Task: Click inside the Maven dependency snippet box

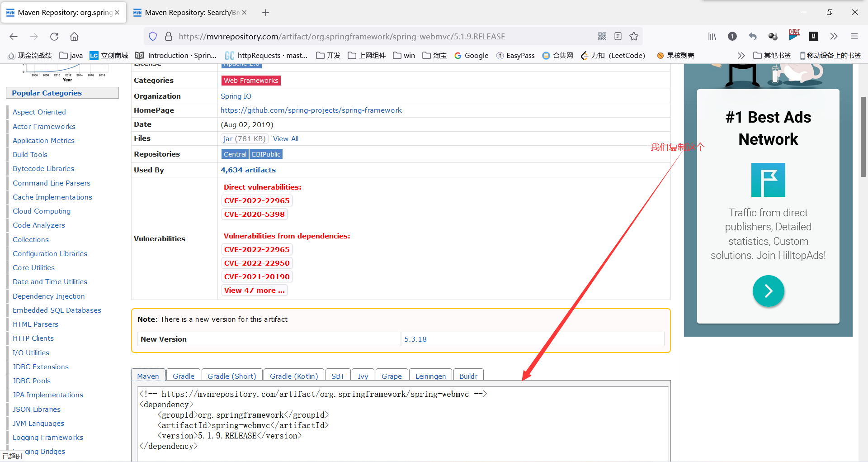Action: click(403, 424)
